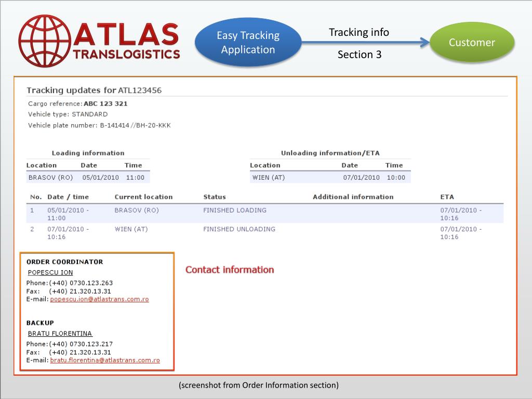Click the Time header under Unloading information/ETA
532x399 pixels.
coord(394,165)
